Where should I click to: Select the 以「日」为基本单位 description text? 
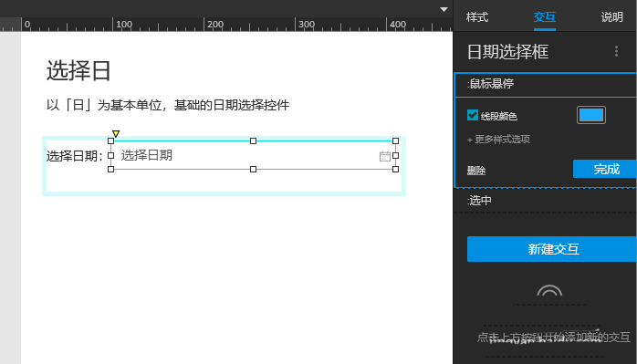pyautogui.click(x=168, y=105)
